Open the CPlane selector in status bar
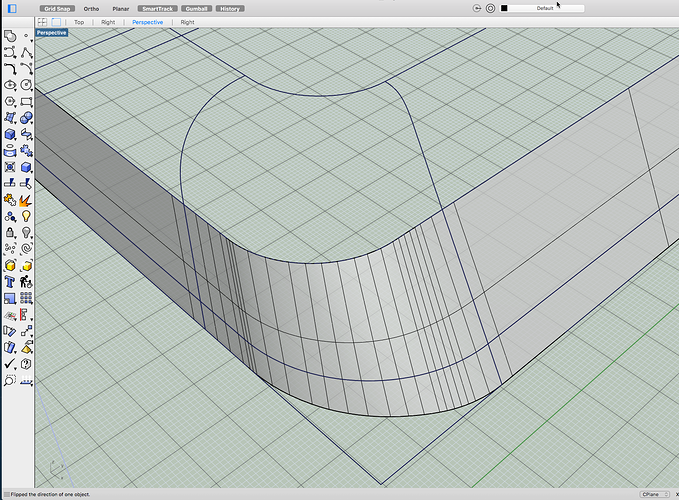The image size is (679, 500). pos(652,494)
